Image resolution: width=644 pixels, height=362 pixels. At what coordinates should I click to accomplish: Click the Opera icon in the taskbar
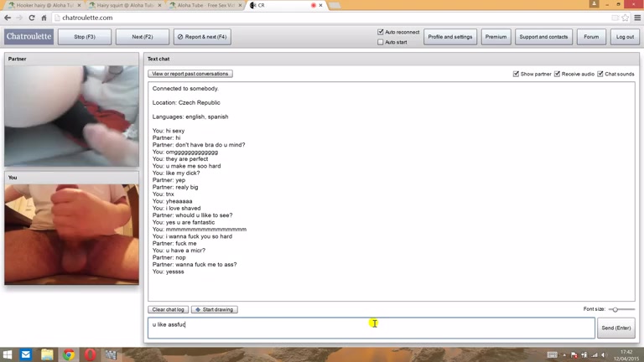90,355
